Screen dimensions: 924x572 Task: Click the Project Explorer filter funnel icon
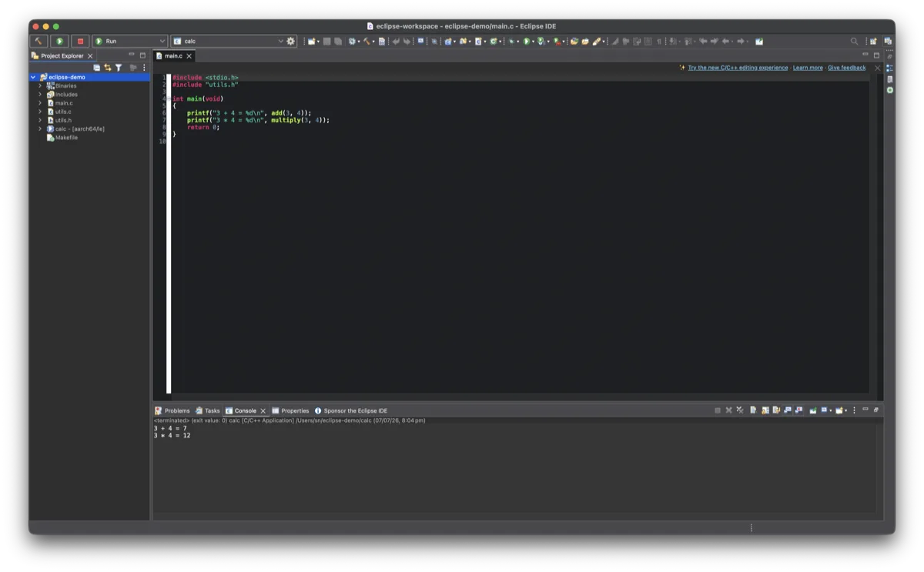(x=119, y=68)
